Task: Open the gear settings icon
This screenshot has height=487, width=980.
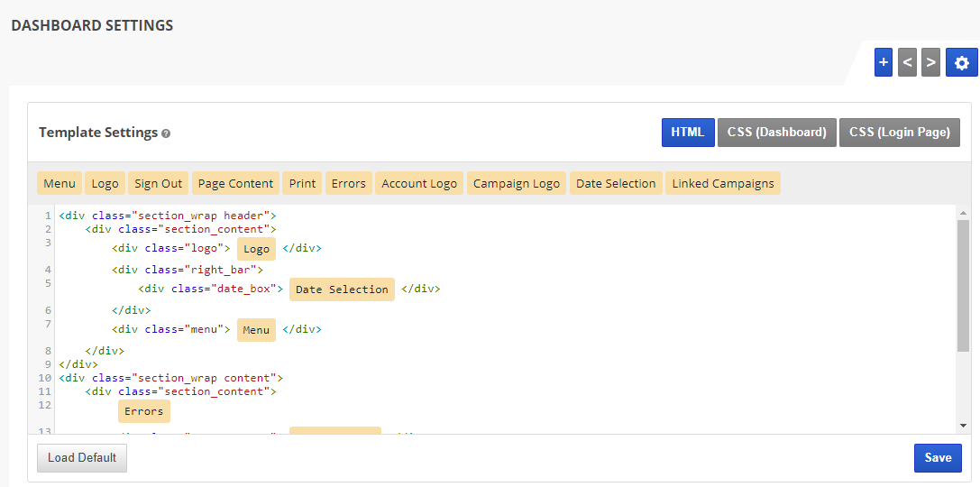Action: (961, 62)
